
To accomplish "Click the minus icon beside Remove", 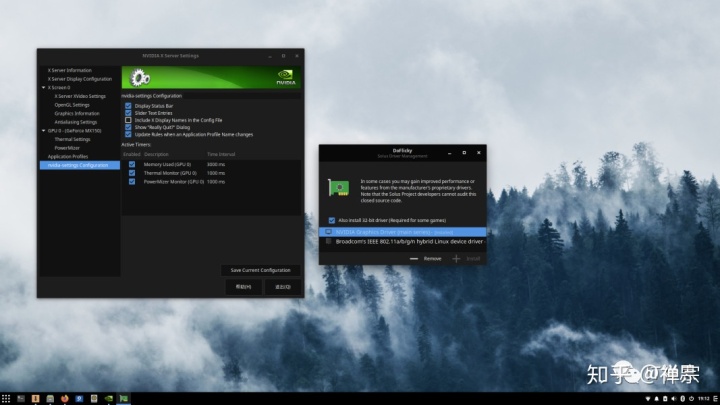I will [x=414, y=259].
